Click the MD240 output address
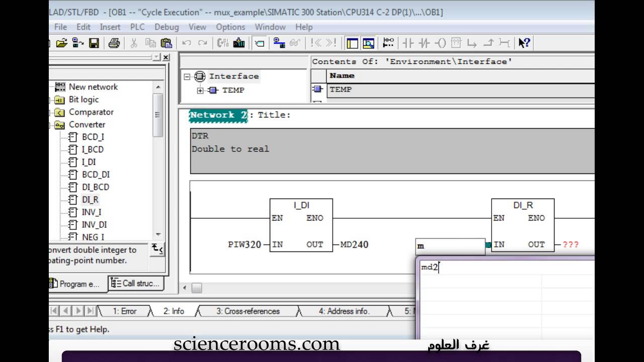Image resolution: width=644 pixels, height=362 pixels. tap(354, 245)
